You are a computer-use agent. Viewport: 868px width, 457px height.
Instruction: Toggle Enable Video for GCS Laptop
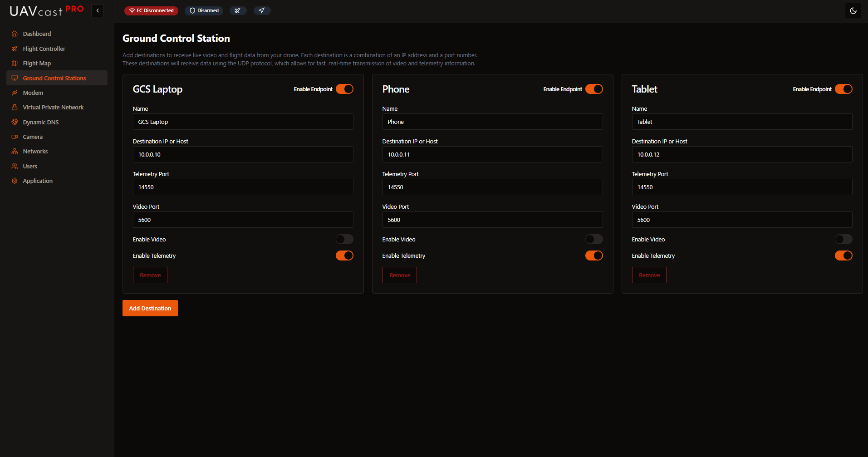point(344,239)
